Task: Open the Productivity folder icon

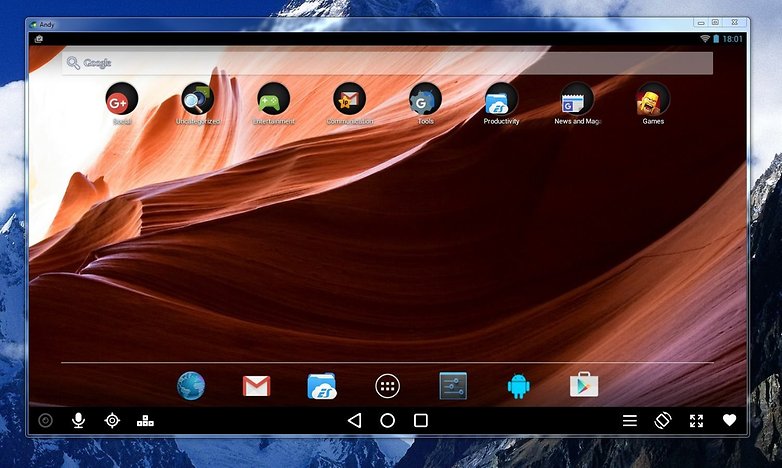Action: click(x=501, y=99)
